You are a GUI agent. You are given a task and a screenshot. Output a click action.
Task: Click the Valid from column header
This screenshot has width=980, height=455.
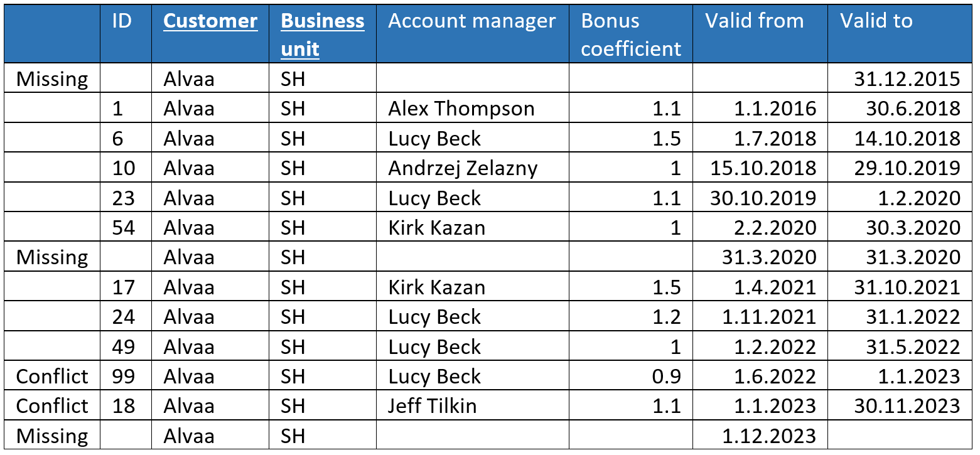[x=754, y=21]
